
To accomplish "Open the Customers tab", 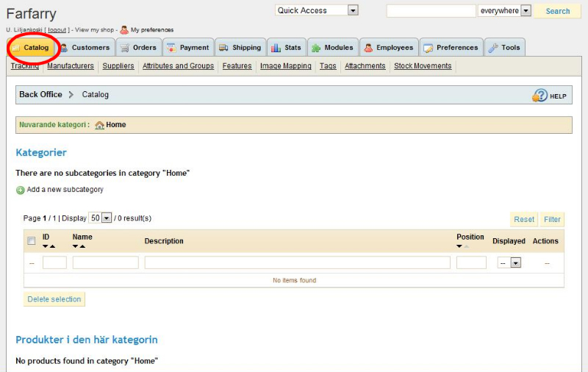I will [86, 48].
